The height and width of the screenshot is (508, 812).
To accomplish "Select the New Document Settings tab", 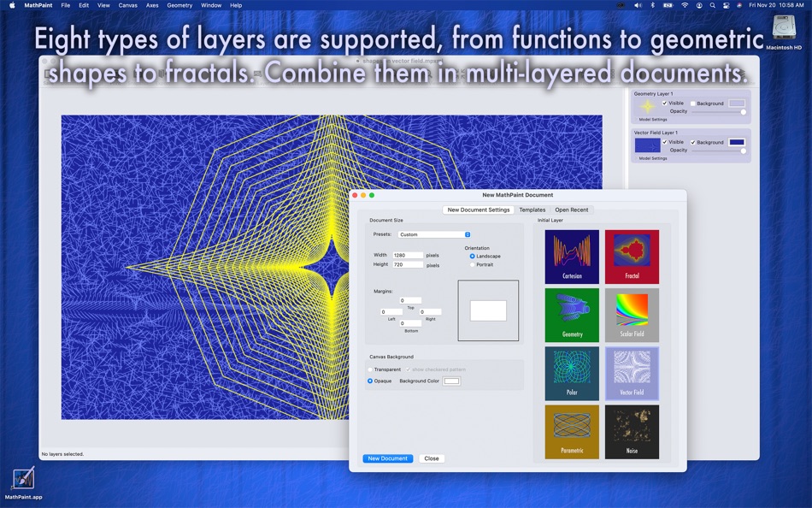I will tap(479, 210).
